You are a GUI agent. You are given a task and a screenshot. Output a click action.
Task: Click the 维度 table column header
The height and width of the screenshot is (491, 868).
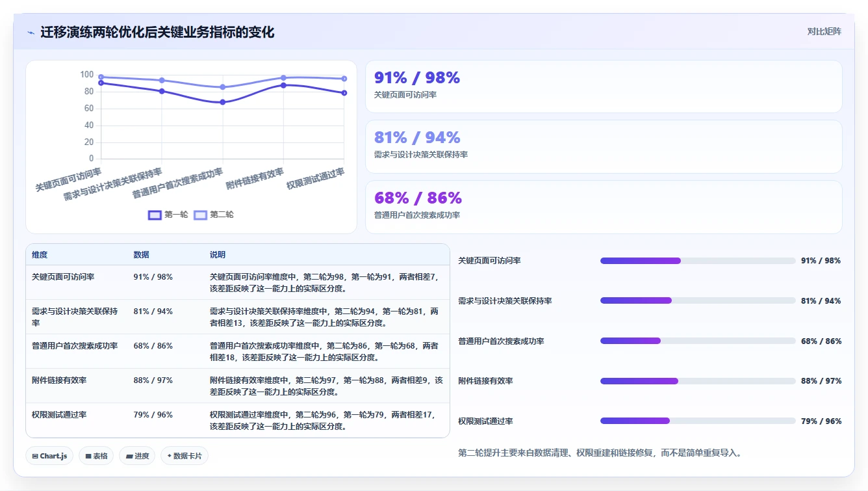tap(40, 255)
